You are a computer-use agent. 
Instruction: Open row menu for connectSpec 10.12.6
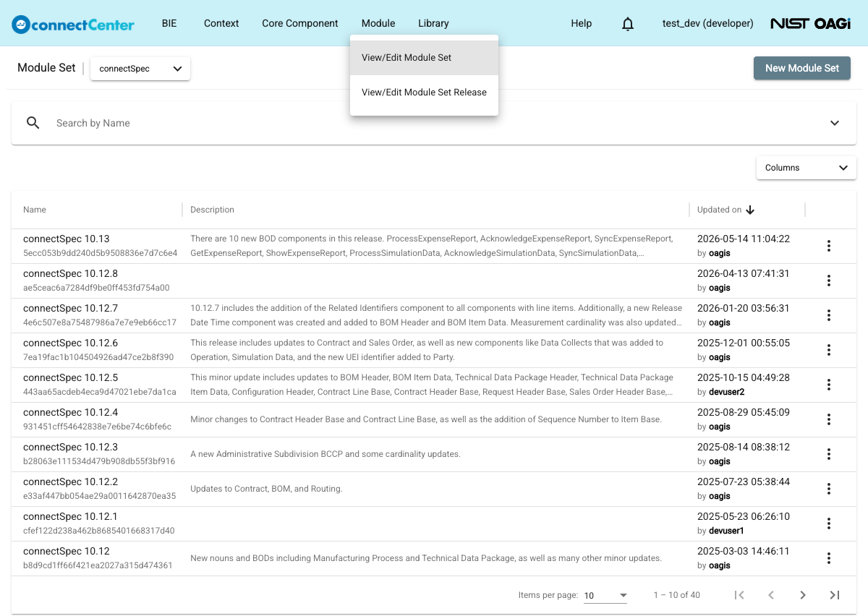(x=829, y=350)
